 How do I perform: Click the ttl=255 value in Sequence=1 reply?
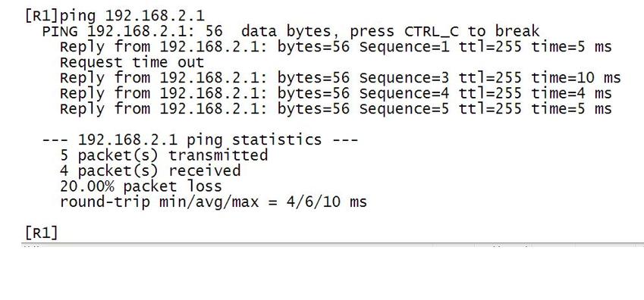490,47
